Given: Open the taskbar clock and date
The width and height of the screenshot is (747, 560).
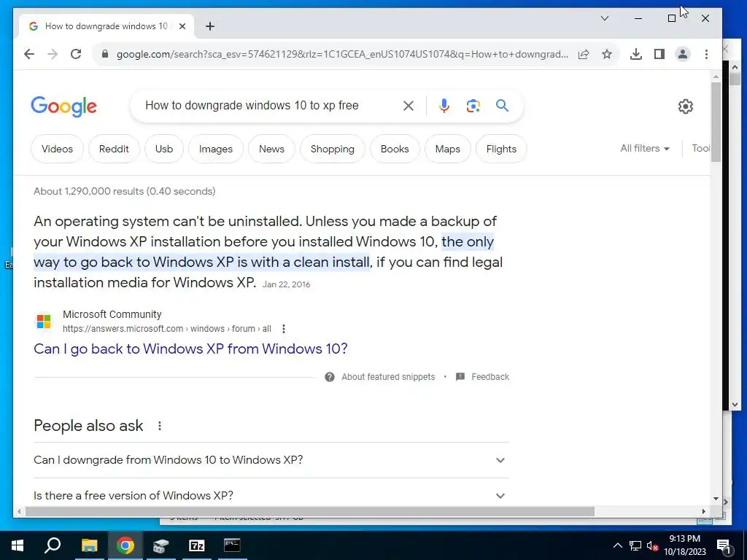Looking at the screenshot, I should (x=685, y=545).
